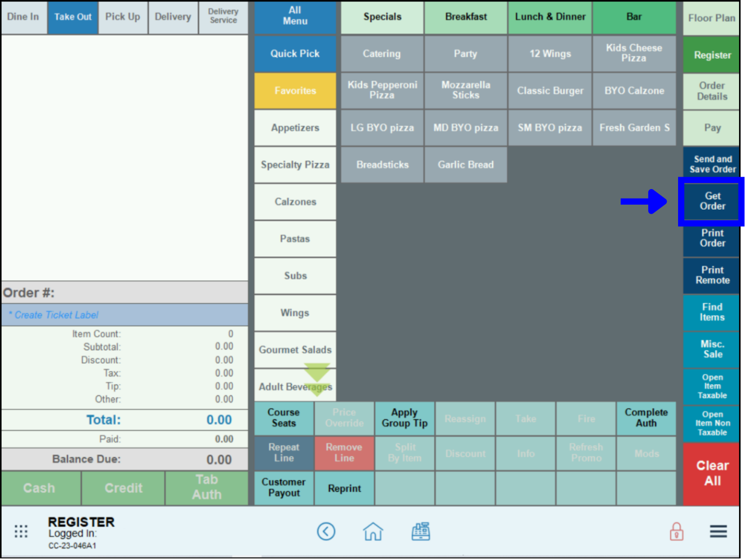Click the Print Order button
The image size is (746, 560).
712,238
